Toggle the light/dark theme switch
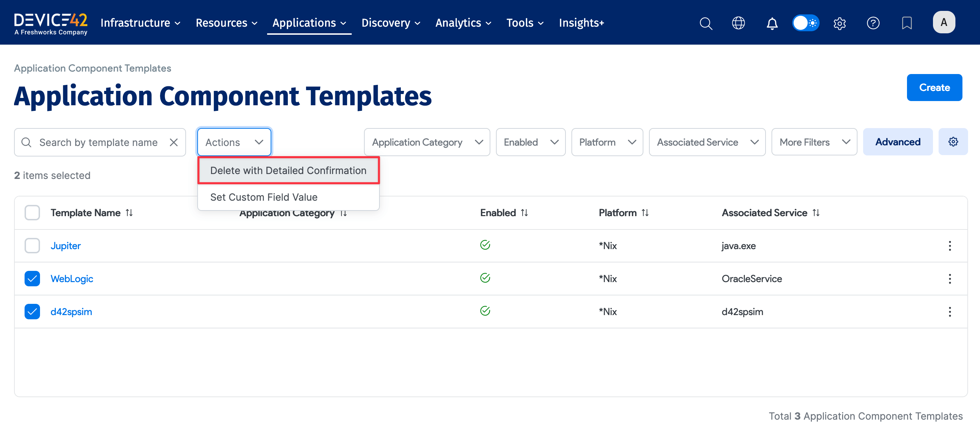This screenshot has height=447, width=980. (806, 23)
